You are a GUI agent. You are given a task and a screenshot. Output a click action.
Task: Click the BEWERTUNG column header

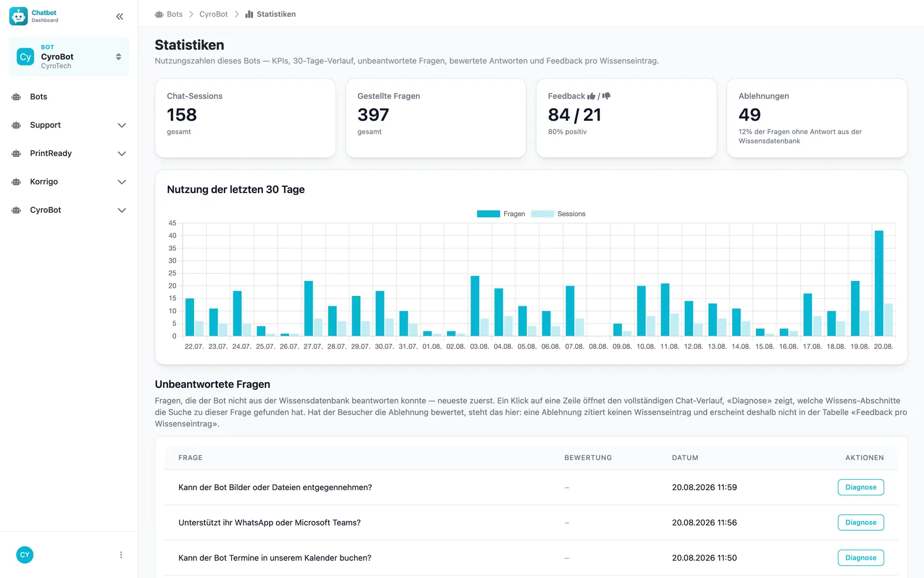pos(588,458)
